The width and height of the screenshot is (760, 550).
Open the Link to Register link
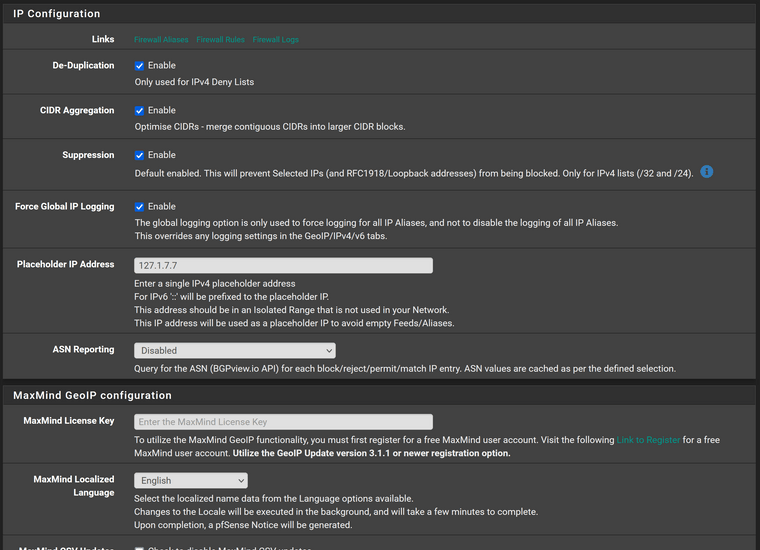point(648,440)
